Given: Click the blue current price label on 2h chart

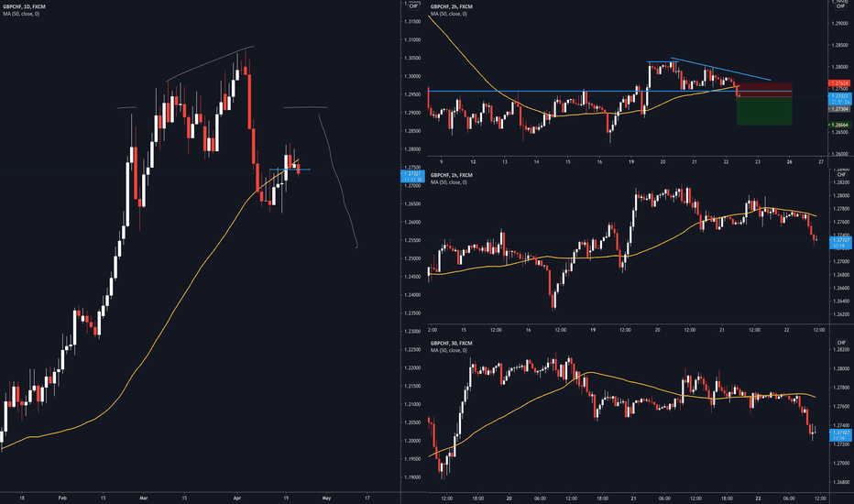Looking at the screenshot, I should pyautogui.click(x=840, y=99).
